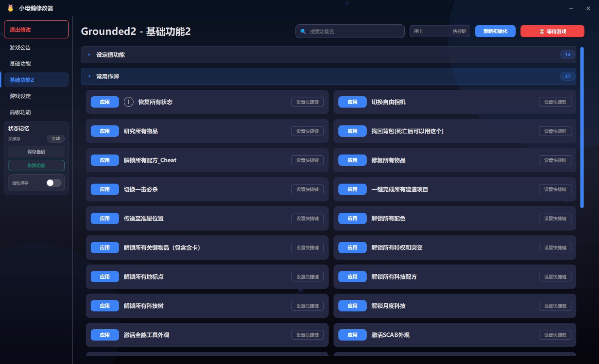Apply 一键完成所有建造项目
Image resolution: width=599 pixels, height=364 pixels.
pyautogui.click(x=353, y=189)
